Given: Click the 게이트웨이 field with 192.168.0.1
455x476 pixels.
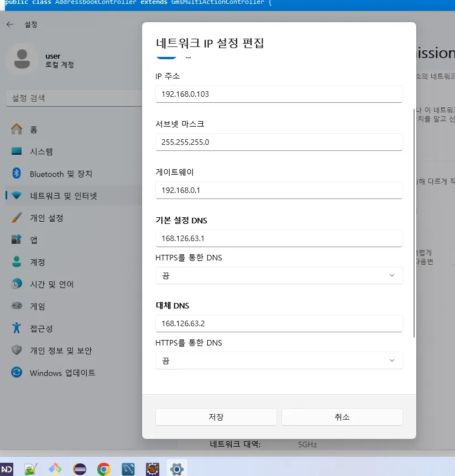Looking at the screenshot, I should coord(279,190).
